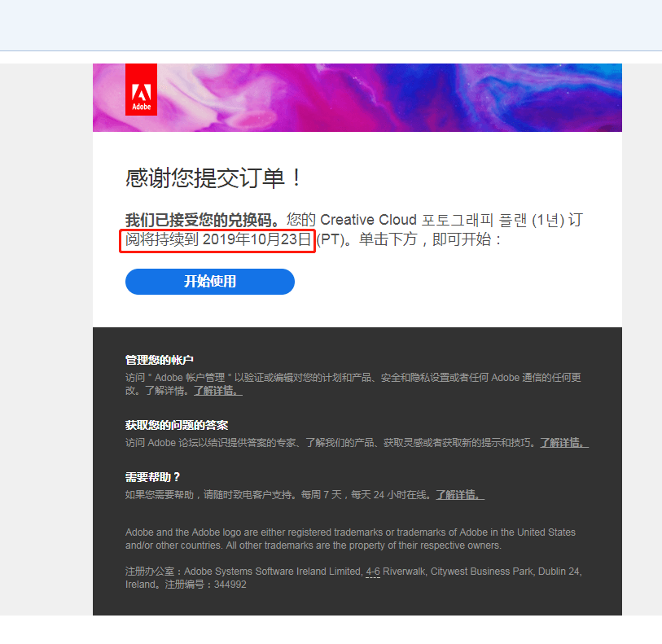662x644 pixels.
Task: Click the registration number 344992
Action: tap(230, 585)
